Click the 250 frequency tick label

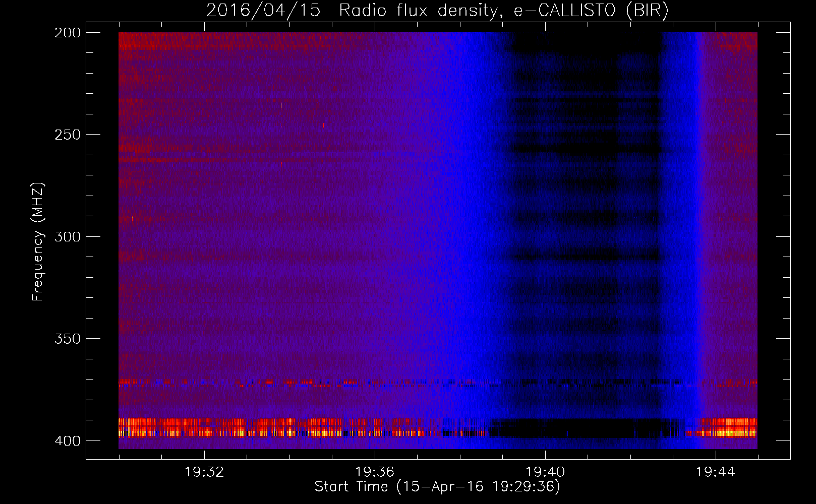[x=68, y=135]
